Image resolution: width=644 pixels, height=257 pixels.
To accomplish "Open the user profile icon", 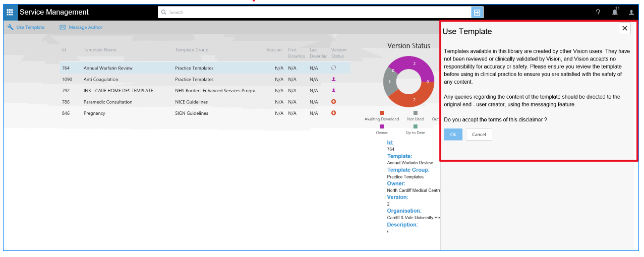I will click(631, 13).
